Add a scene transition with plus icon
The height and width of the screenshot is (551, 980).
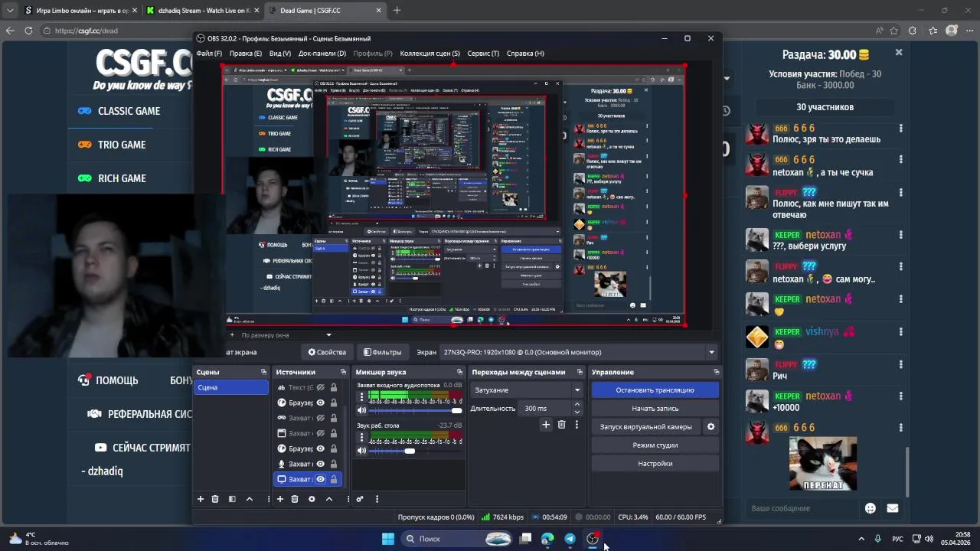click(x=546, y=425)
